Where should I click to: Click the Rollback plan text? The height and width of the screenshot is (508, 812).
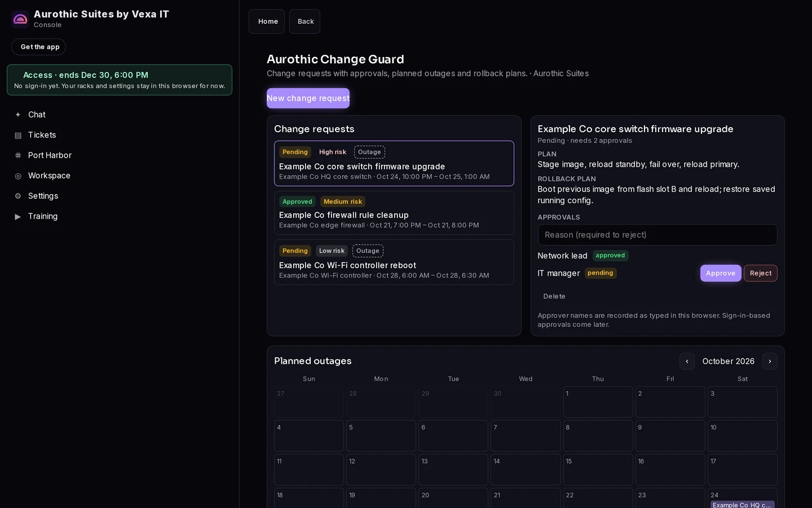(x=656, y=195)
